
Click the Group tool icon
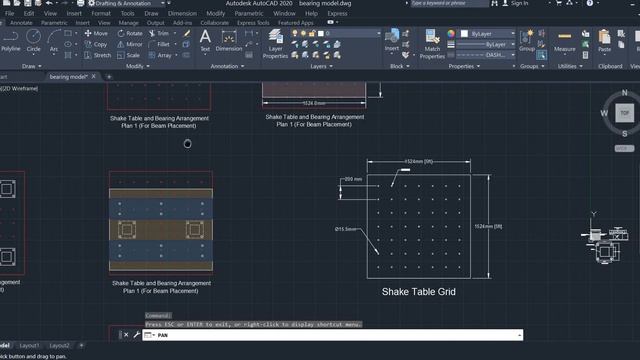(x=527, y=41)
